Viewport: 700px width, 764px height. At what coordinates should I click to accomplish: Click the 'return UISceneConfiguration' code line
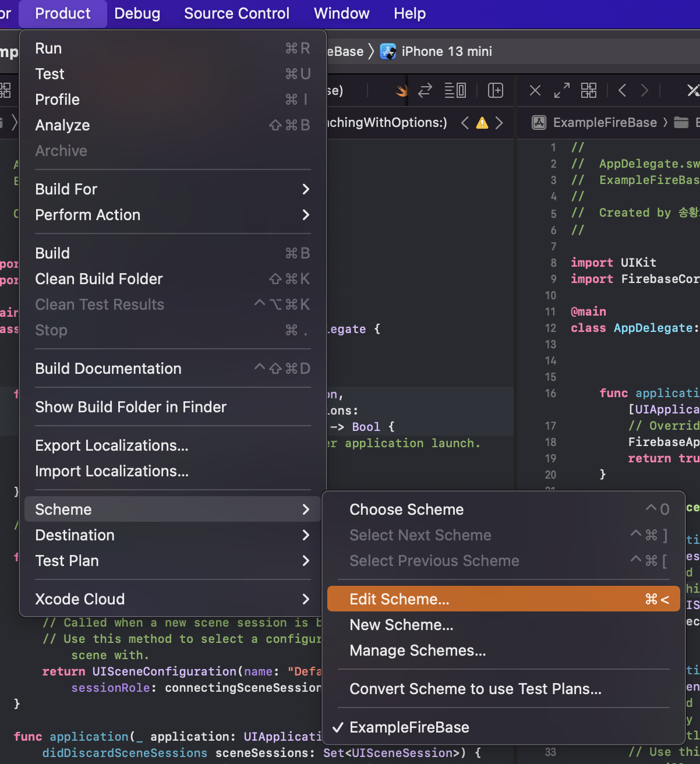(x=181, y=671)
